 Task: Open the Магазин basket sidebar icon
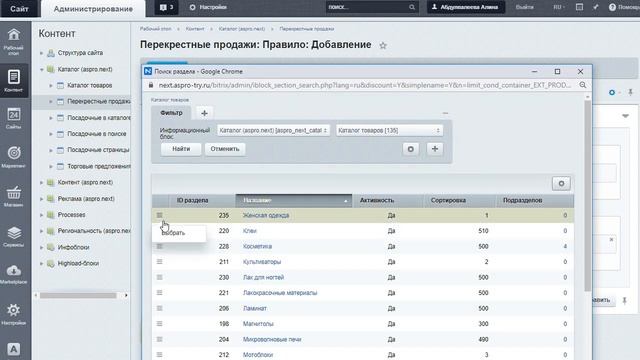pos(13,196)
